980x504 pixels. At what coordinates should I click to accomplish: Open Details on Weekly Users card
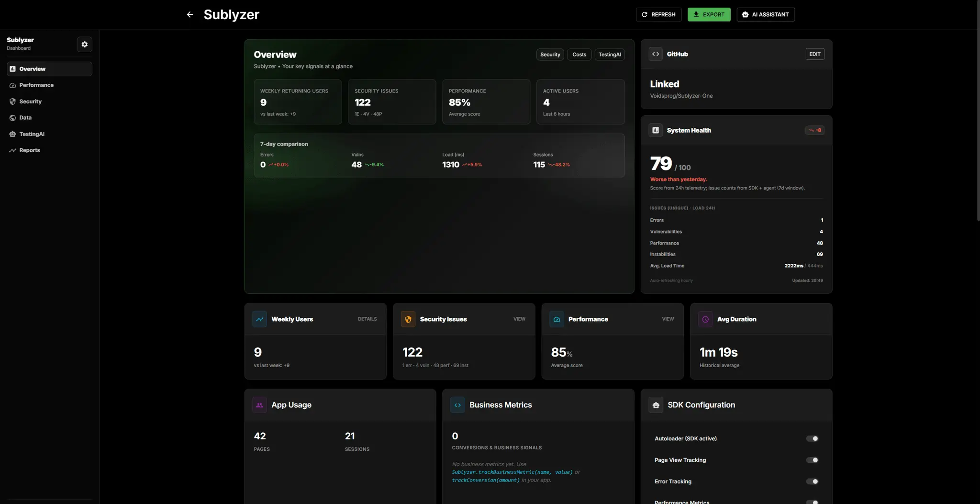pyautogui.click(x=367, y=319)
